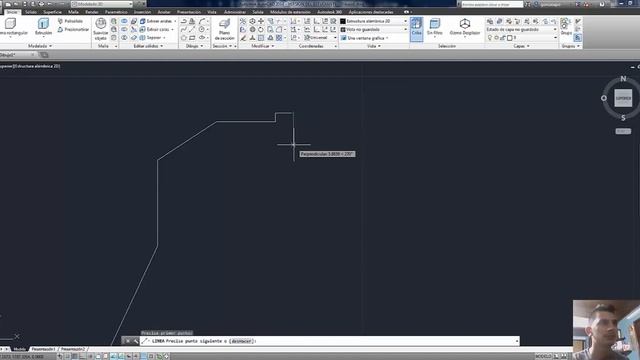Open the Anotar ribbon tab

(x=164, y=12)
